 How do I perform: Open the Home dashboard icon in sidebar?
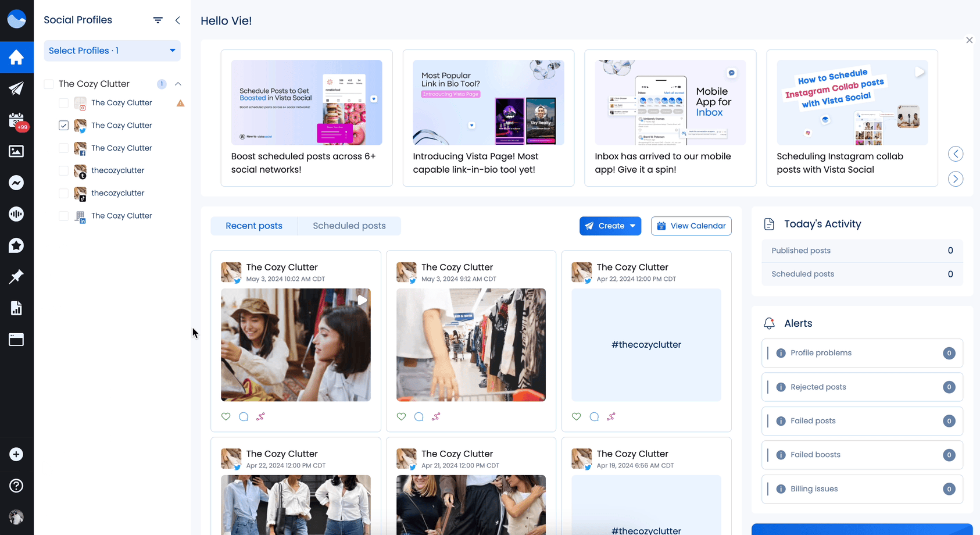16,57
